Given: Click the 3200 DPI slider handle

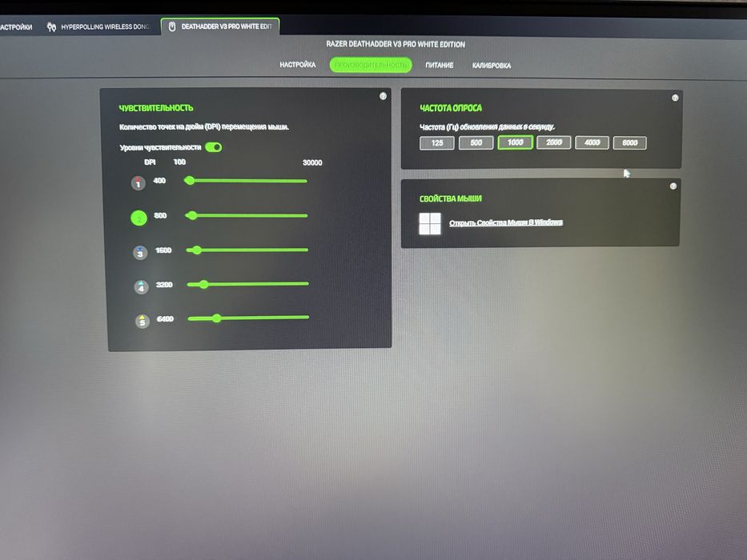Looking at the screenshot, I should [x=204, y=284].
